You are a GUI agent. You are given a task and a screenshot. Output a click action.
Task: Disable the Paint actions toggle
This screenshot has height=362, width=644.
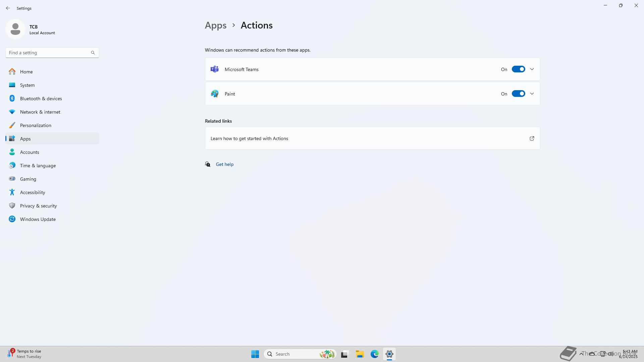click(518, 94)
